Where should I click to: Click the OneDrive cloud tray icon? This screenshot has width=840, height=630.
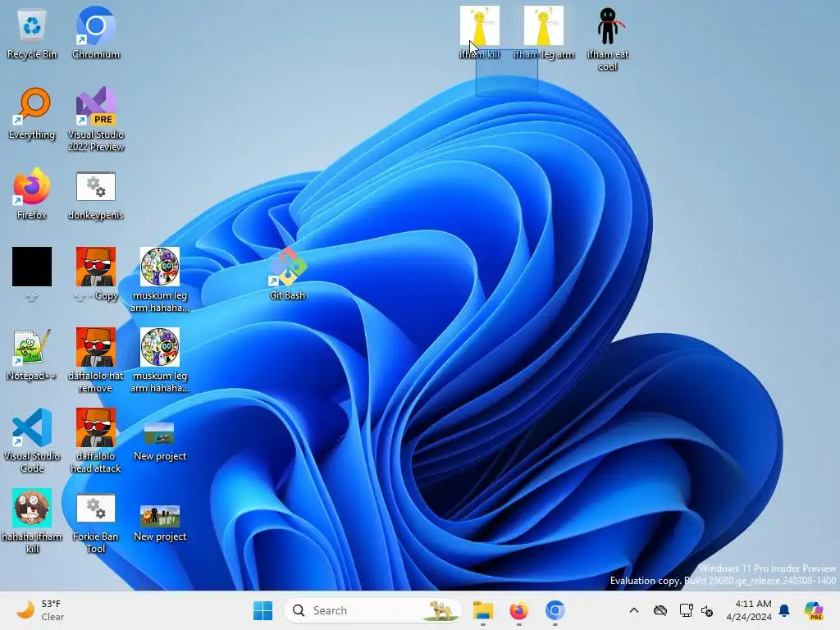click(660, 610)
